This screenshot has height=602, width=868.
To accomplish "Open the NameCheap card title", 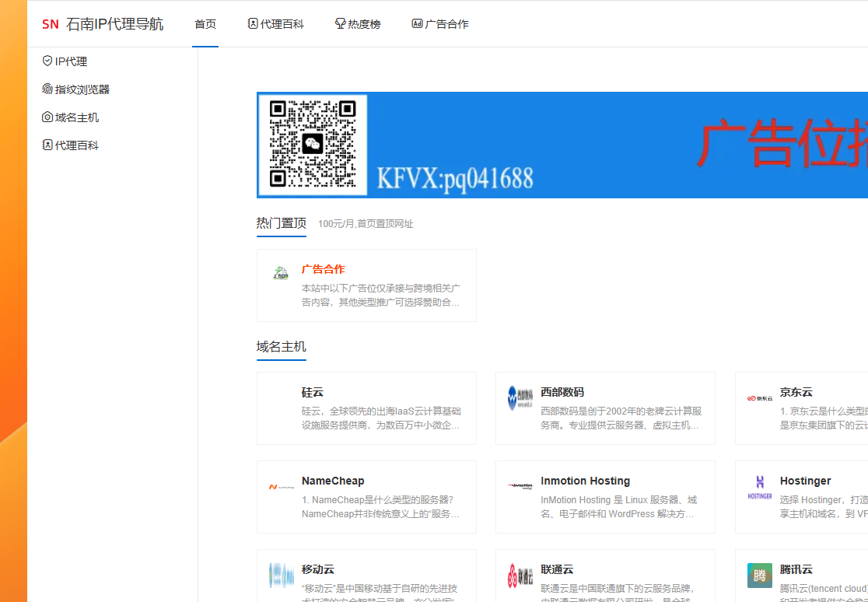I will pos(333,481).
